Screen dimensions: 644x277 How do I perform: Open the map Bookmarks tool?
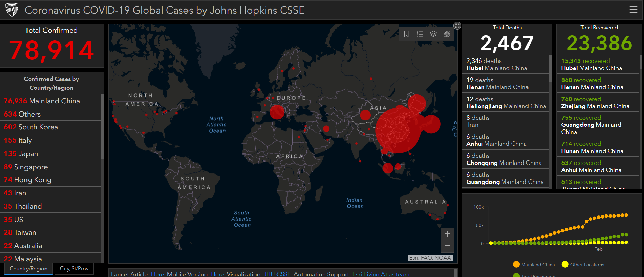tap(406, 34)
